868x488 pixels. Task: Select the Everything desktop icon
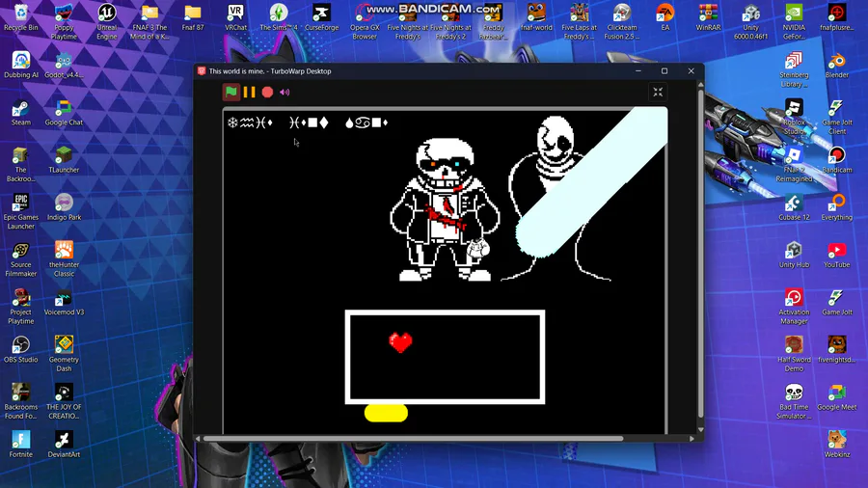point(837,207)
